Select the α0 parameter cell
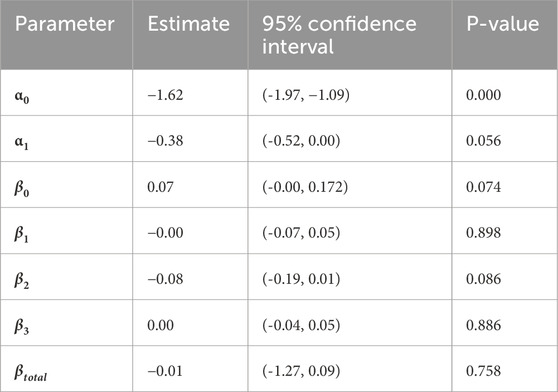Screen dimensions: 558x392 22,96
